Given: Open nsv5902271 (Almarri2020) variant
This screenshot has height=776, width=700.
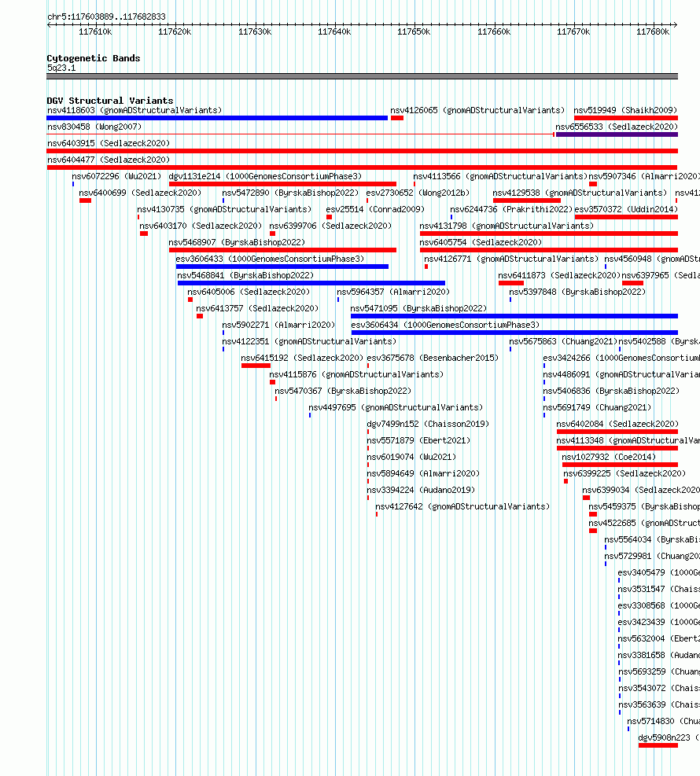Looking at the screenshot, I should click(278, 325).
